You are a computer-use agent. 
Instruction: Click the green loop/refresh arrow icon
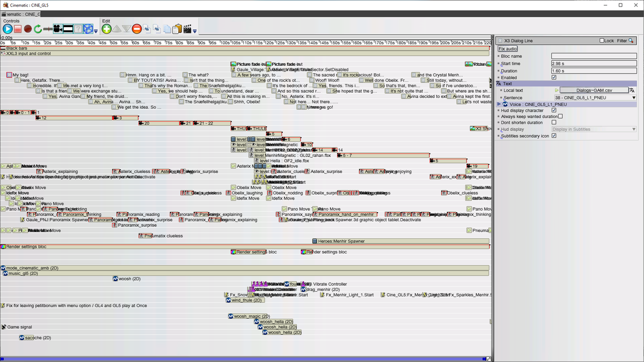coord(38,29)
